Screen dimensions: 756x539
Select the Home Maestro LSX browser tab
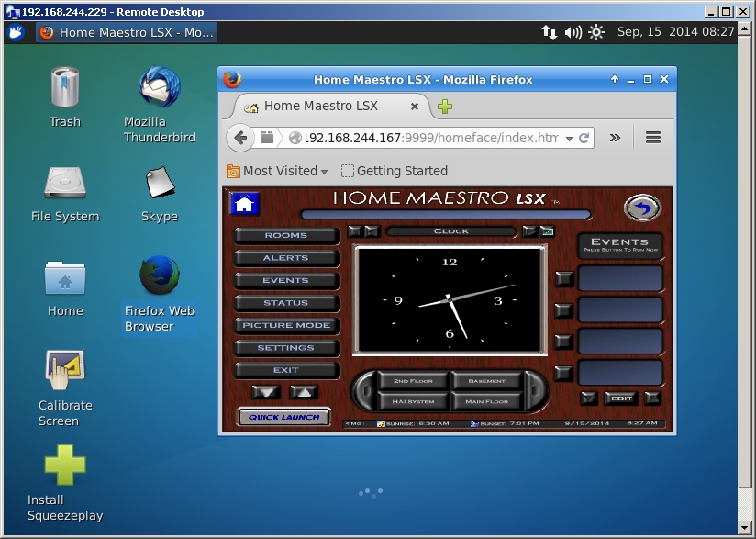329,107
